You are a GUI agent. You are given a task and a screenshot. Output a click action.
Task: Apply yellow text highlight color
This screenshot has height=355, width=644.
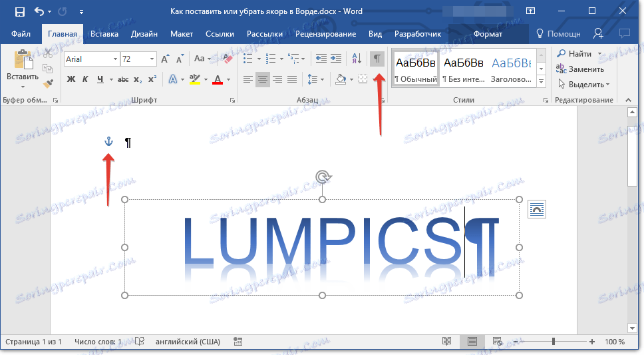click(x=195, y=79)
